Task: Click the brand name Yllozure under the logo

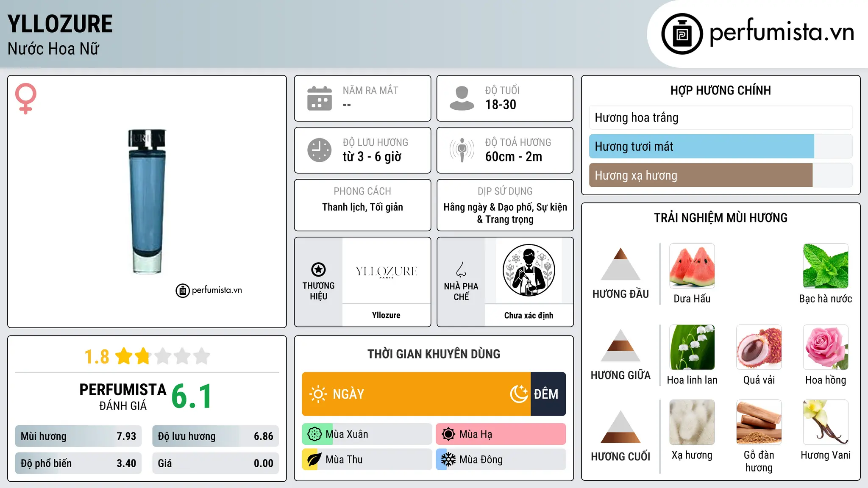Action: click(x=386, y=315)
